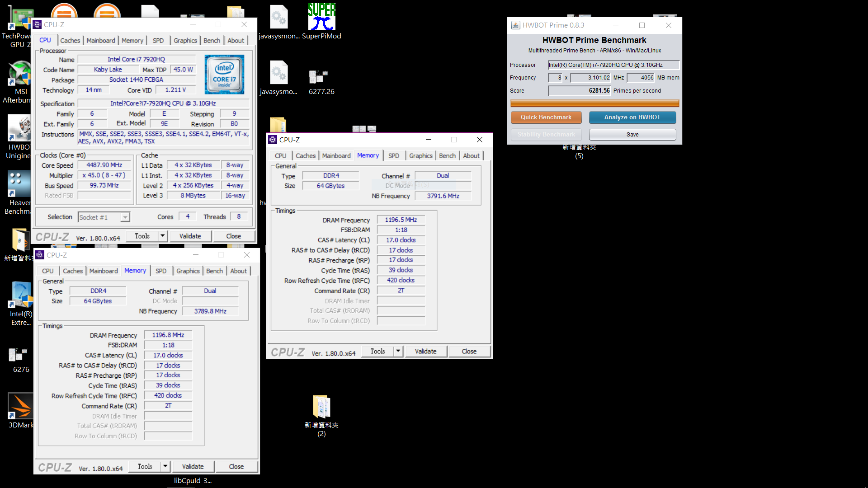Screen dimensions: 868x488
Task: Click the HWBOT frequency 3,101.02 MHz field
Action: [x=590, y=78]
